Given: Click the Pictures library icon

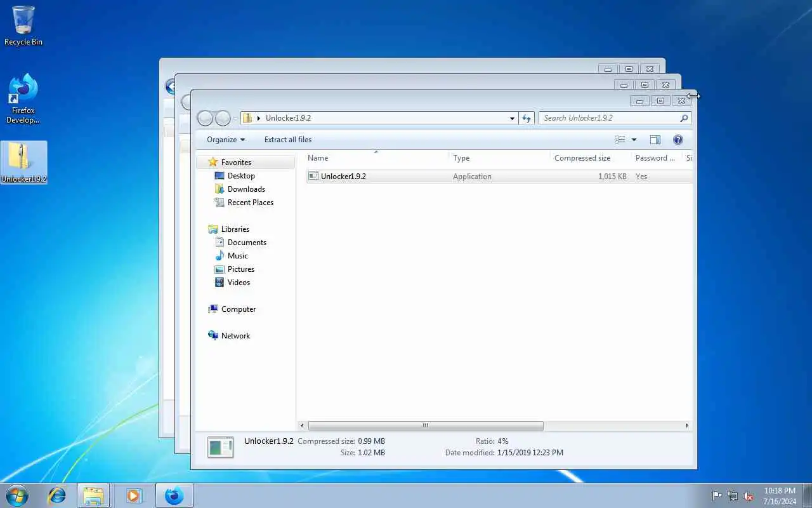Looking at the screenshot, I should pos(219,269).
